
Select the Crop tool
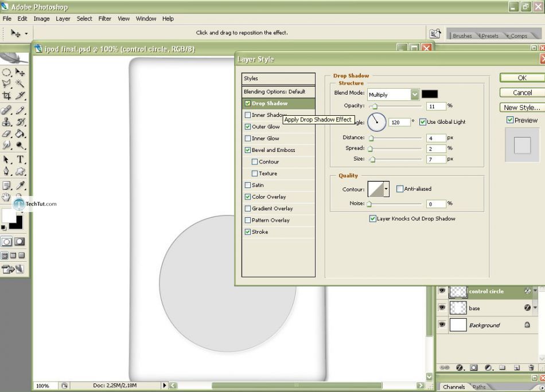click(6, 96)
